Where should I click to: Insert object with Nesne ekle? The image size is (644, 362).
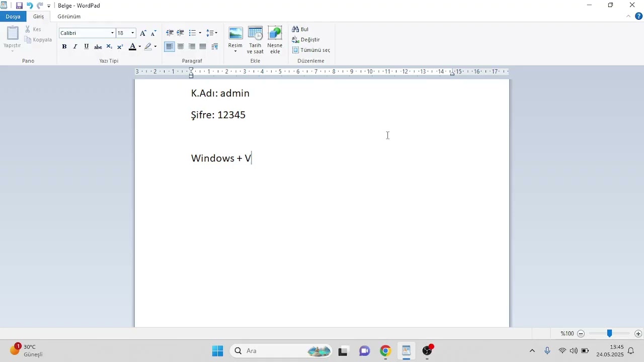coord(275,40)
